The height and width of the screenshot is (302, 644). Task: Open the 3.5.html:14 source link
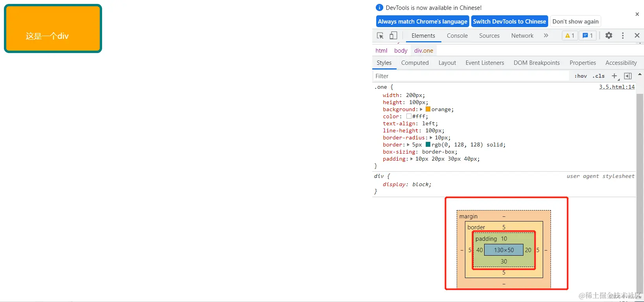617,87
